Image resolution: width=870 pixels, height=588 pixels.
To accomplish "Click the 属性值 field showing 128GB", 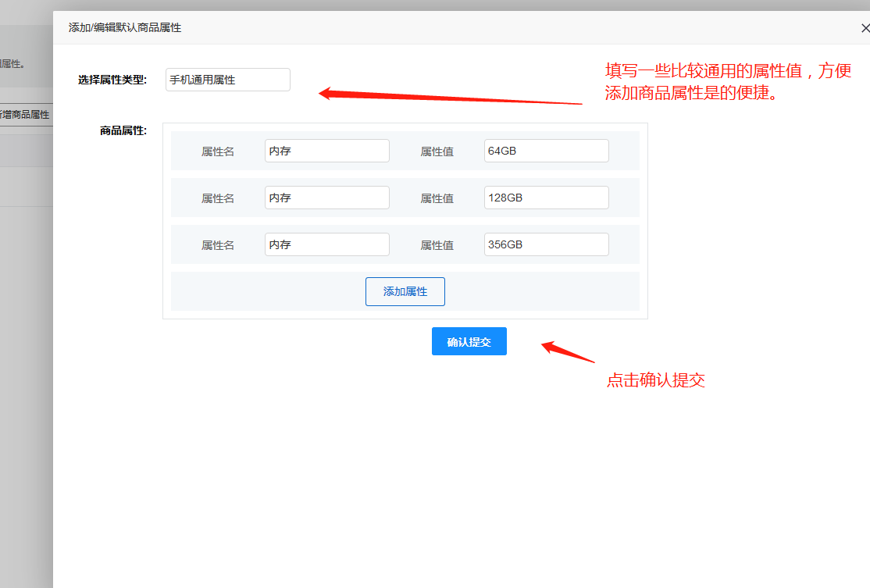I will pyautogui.click(x=546, y=197).
